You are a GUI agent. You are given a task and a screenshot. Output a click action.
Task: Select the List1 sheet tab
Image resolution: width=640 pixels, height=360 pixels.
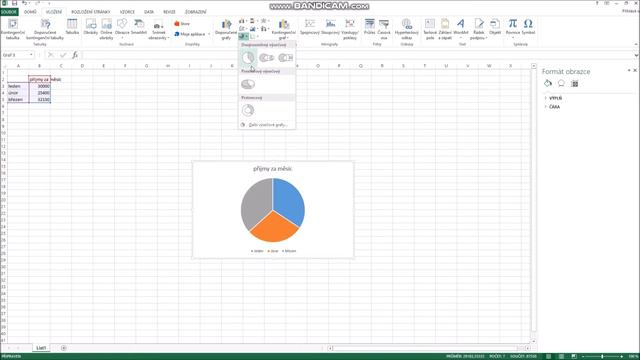pyautogui.click(x=41, y=348)
